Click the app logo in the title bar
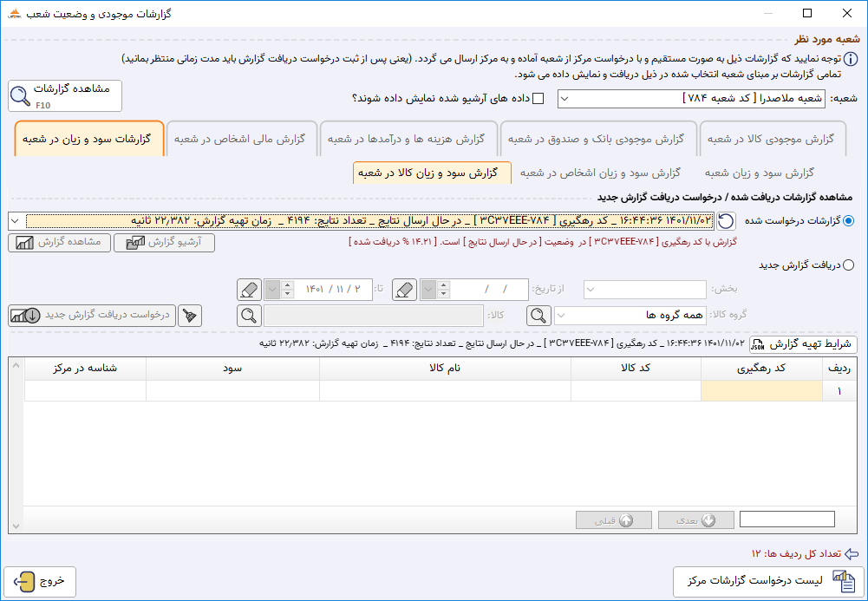The image size is (868, 601). (14, 13)
